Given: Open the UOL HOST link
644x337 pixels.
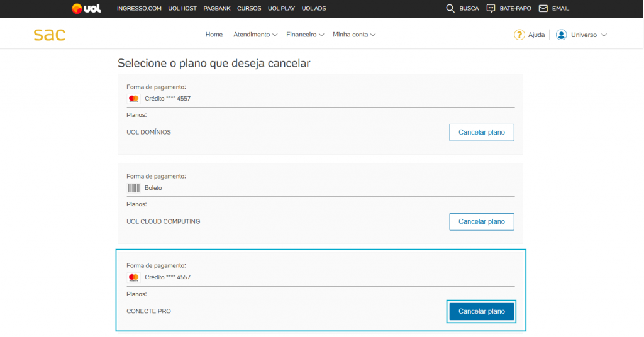Looking at the screenshot, I should click(182, 9).
